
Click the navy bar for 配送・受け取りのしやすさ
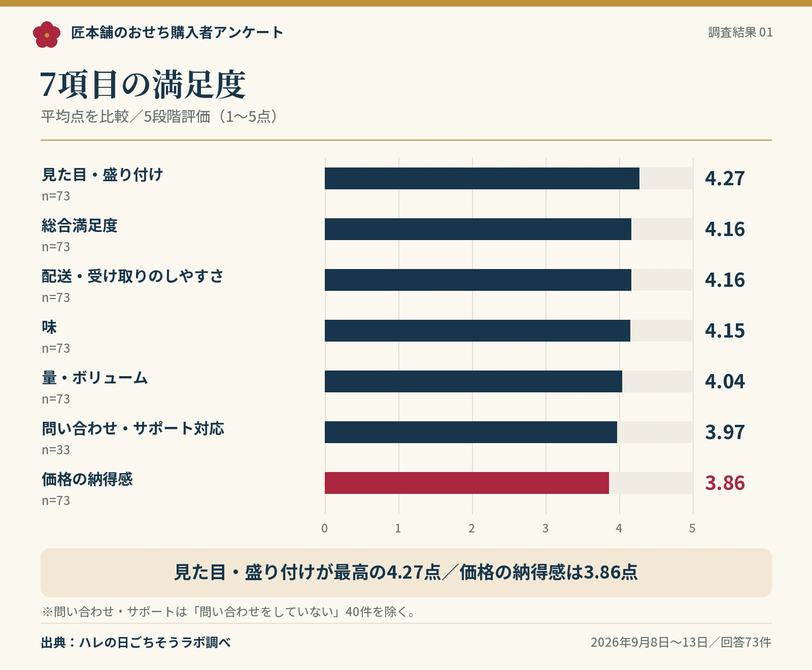click(478, 280)
